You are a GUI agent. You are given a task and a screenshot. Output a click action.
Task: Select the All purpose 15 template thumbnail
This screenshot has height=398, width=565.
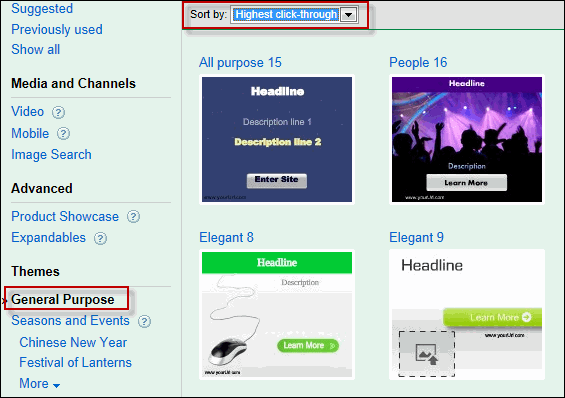coord(277,139)
